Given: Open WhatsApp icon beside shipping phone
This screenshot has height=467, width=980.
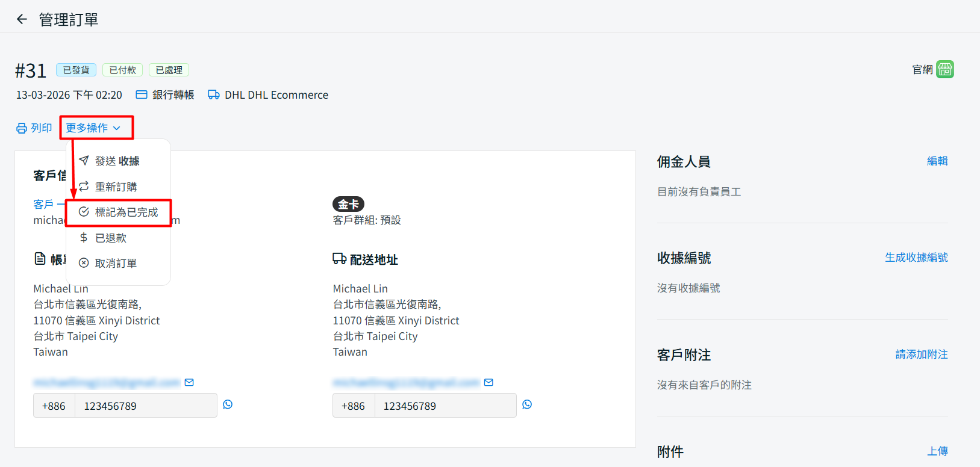Looking at the screenshot, I should coord(527,404).
